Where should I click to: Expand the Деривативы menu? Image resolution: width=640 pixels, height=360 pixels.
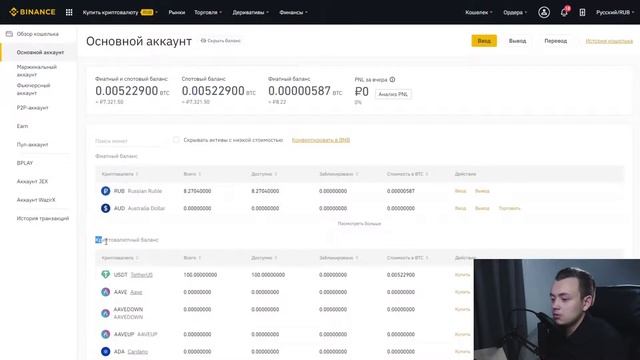point(250,12)
